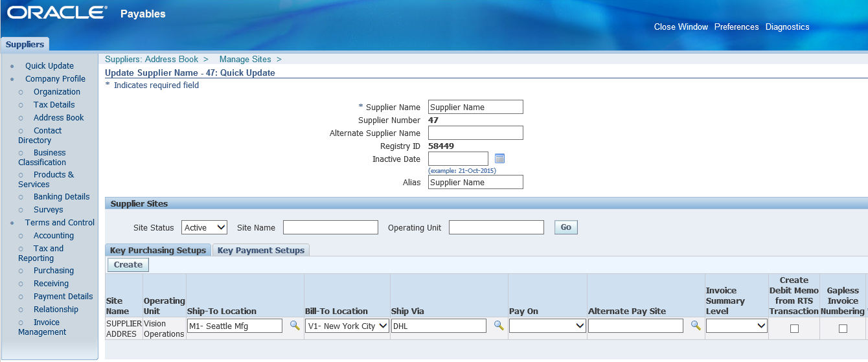Open the Invoice Summary Level dropdown
868x362 pixels.
[737, 326]
